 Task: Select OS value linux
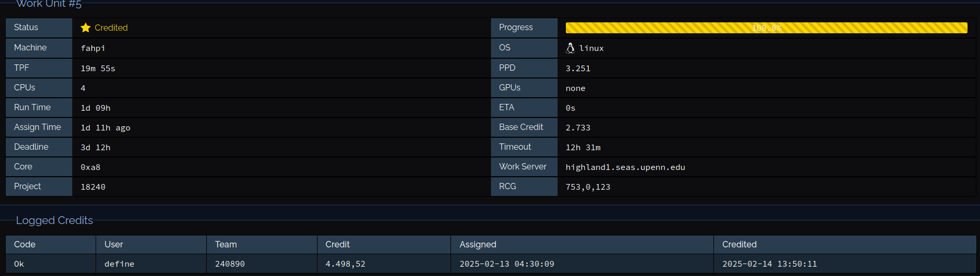click(591, 48)
